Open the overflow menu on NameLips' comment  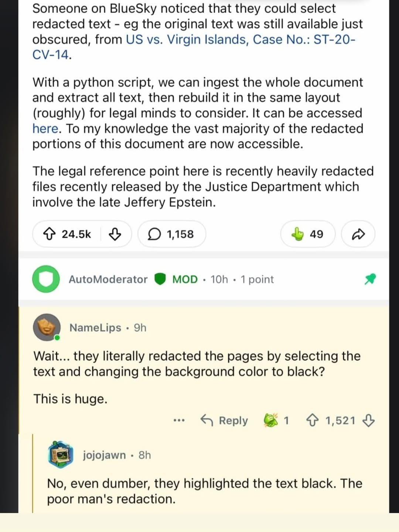[x=178, y=420]
